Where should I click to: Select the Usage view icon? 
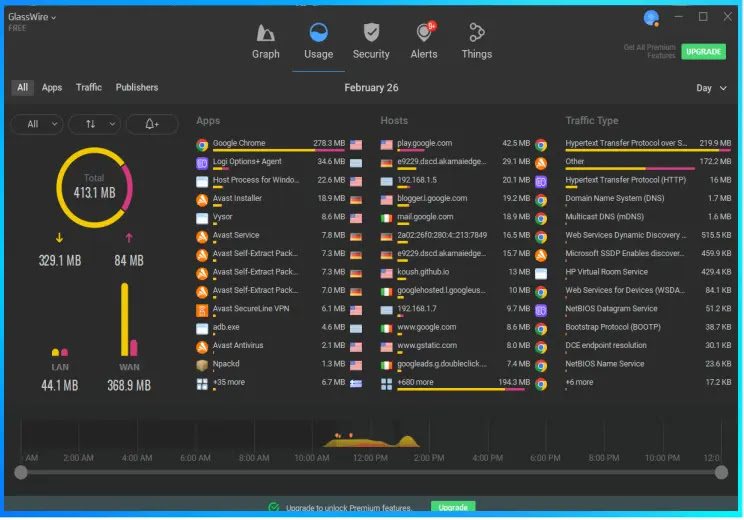pos(318,33)
